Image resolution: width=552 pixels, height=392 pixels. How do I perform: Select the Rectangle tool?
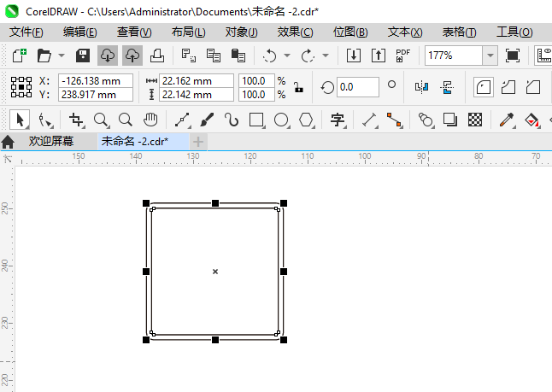point(256,120)
